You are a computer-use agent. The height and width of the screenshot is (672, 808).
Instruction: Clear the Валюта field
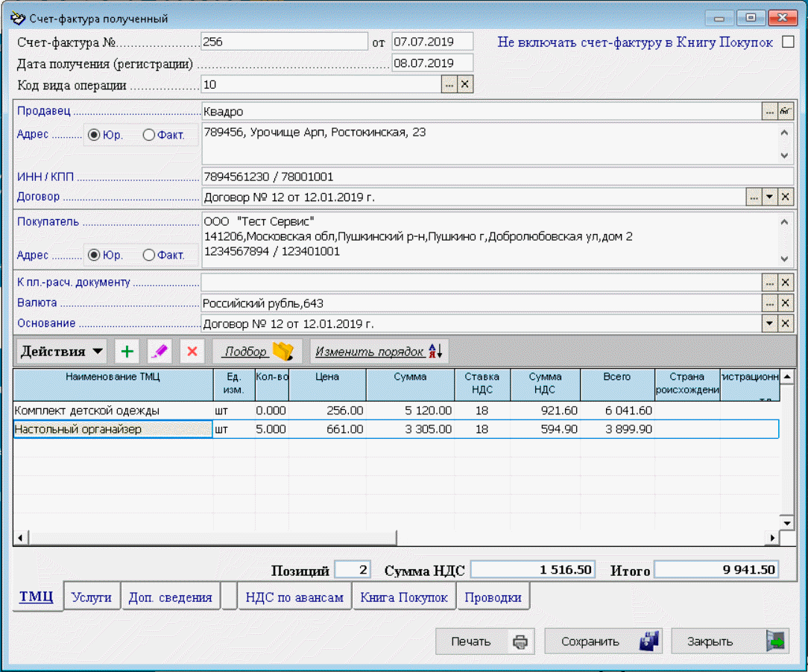[x=786, y=303]
